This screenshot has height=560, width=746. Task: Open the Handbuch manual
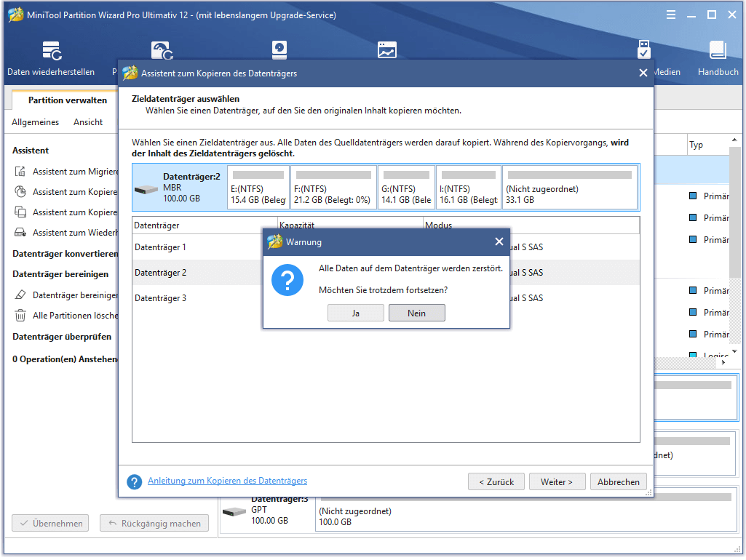click(718, 58)
